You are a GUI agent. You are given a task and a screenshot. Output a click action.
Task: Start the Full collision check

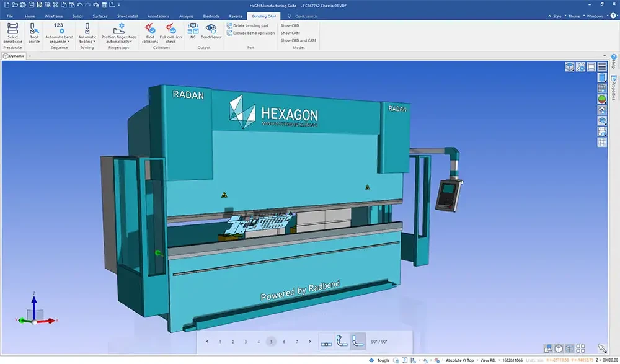pos(171,33)
